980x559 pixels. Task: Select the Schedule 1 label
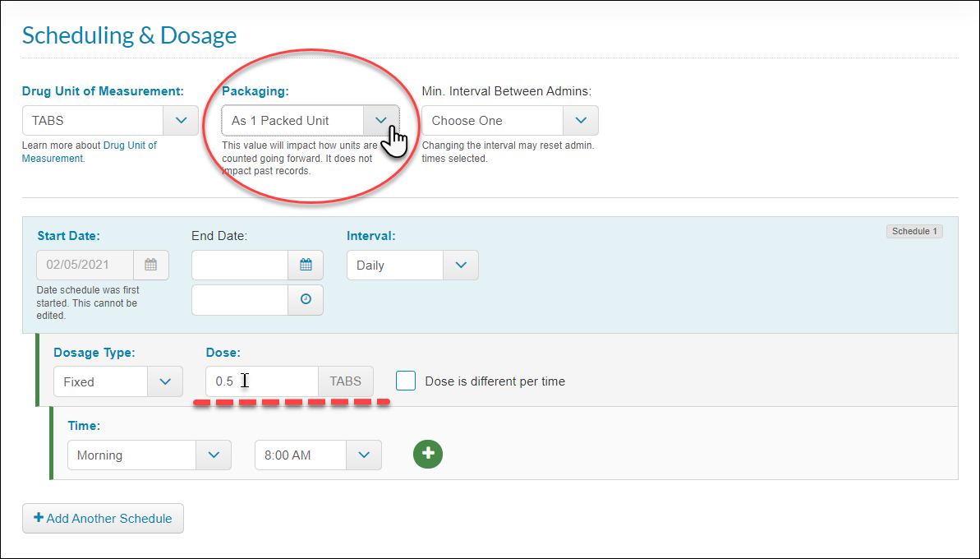[913, 231]
